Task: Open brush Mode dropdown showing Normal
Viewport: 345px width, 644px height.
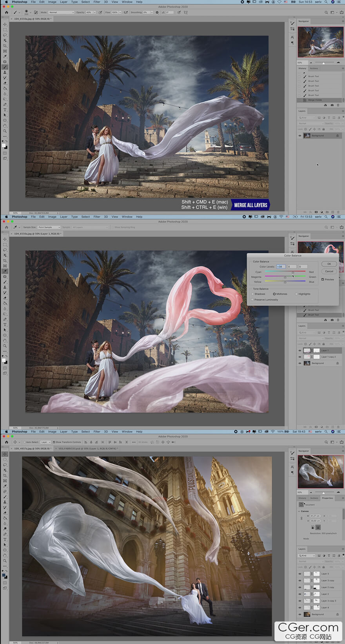Action: (61, 12)
